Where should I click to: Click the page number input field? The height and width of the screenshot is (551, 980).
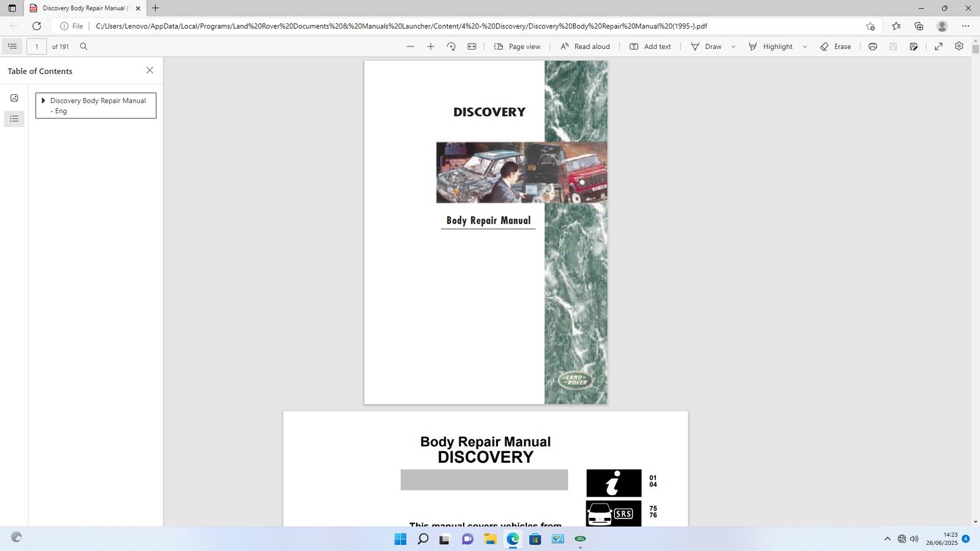(x=37, y=47)
